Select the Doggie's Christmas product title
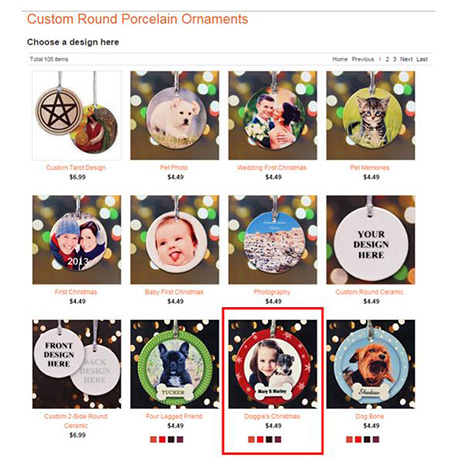Viewport: 450px width, 476px height. pos(272,416)
